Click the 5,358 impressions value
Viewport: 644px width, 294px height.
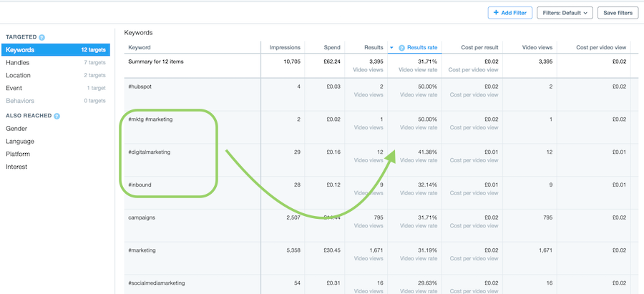(x=293, y=250)
